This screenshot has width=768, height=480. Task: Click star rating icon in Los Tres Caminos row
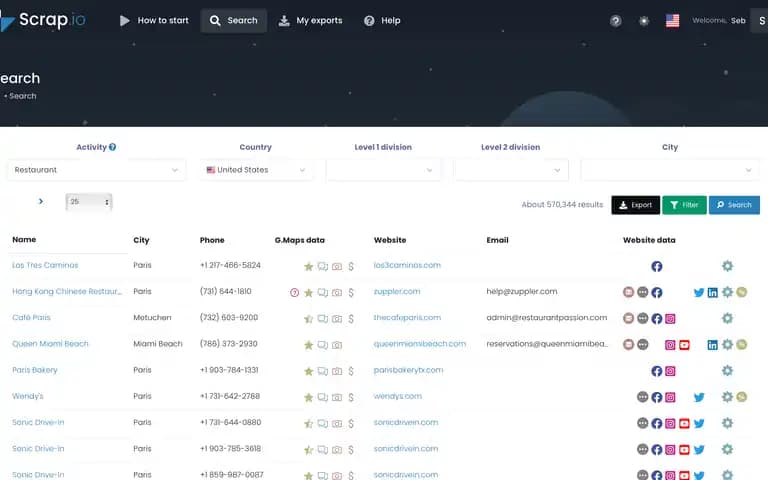point(309,266)
